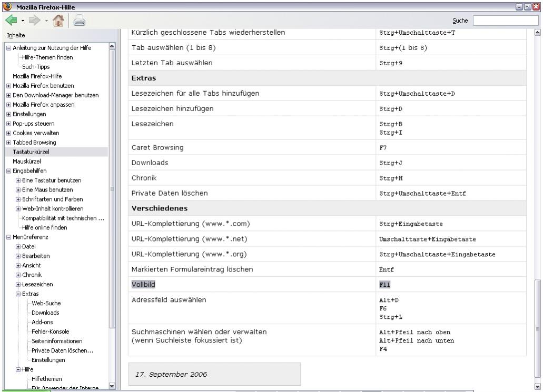Click Strg+Umschalttaste+Entf shortcut text

[x=422, y=194]
